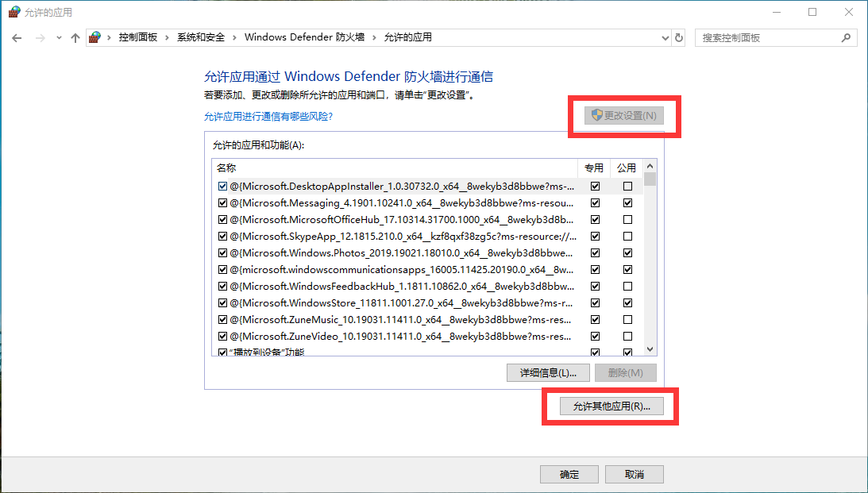This screenshot has height=493, width=868.
Task: Click the Back navigation arrow
Action: 16,38
